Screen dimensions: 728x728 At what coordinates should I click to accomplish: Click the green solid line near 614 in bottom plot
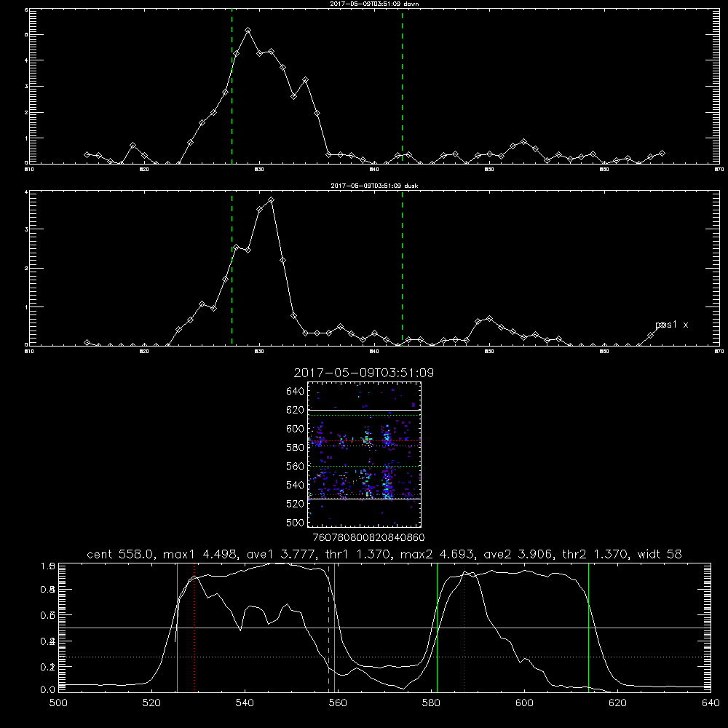(588, 628)
